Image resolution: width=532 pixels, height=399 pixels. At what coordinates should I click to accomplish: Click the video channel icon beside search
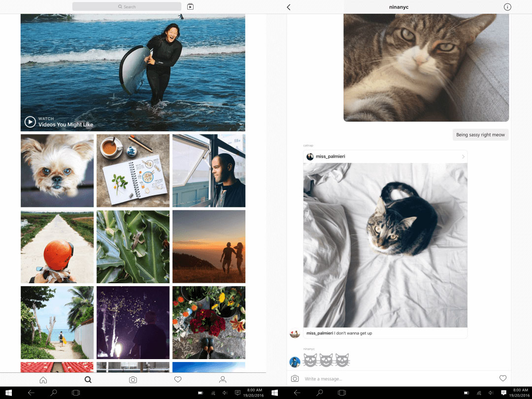(191, 7)
